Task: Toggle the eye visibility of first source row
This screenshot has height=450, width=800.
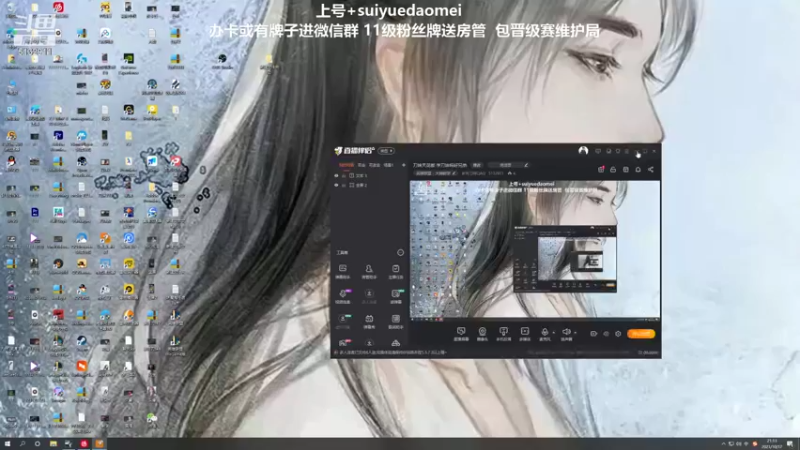Action: tap(336, 176)
